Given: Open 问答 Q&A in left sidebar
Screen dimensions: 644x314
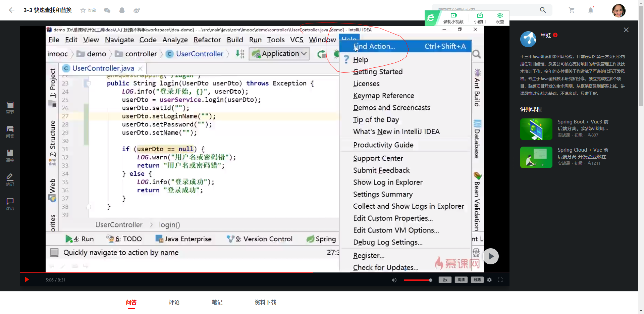Looking at the screenshot, I should 10,132.
